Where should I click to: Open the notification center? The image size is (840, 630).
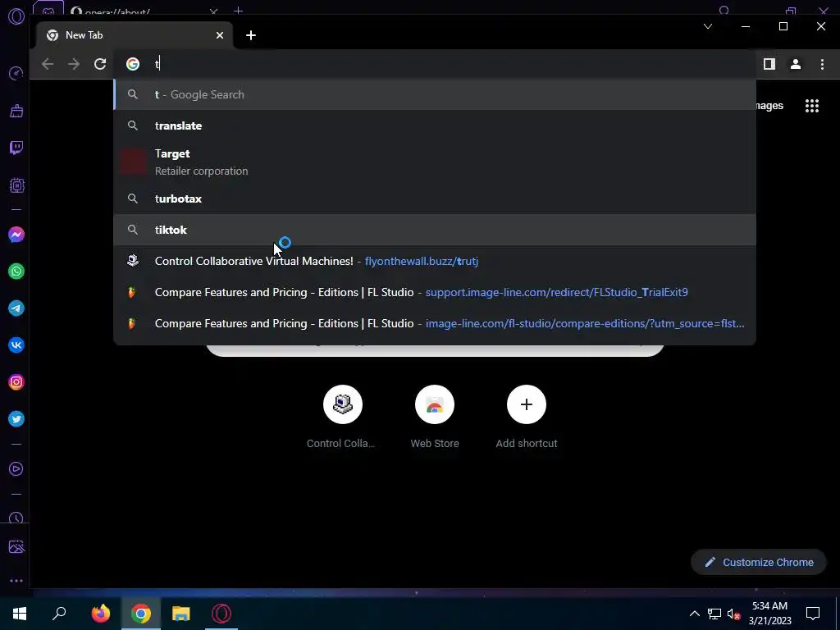813,614
